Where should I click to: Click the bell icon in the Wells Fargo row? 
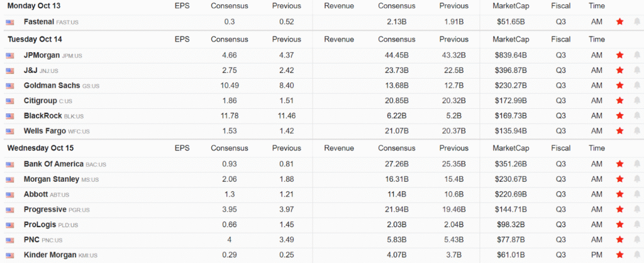(x=636, y=131)
